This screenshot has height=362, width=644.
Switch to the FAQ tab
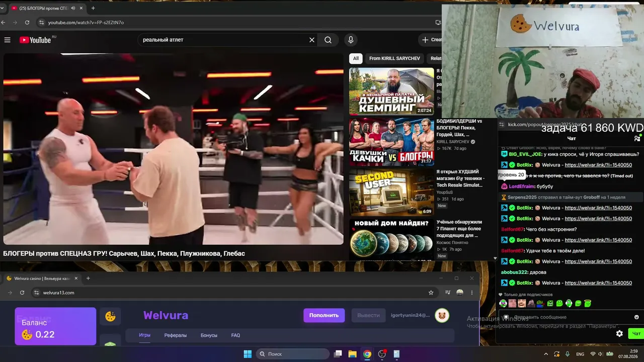coord(235,335)
